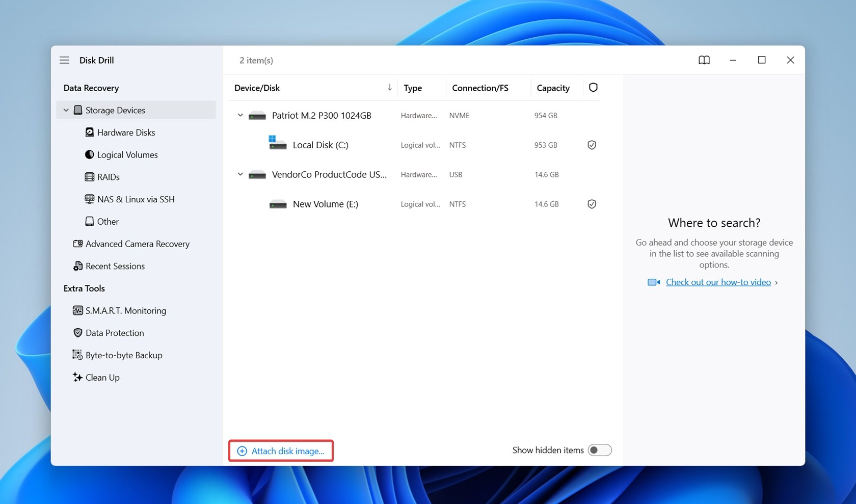Open the Check out our how-to video link
Viewport: 856px width, 504px height.
coord(718,282)
